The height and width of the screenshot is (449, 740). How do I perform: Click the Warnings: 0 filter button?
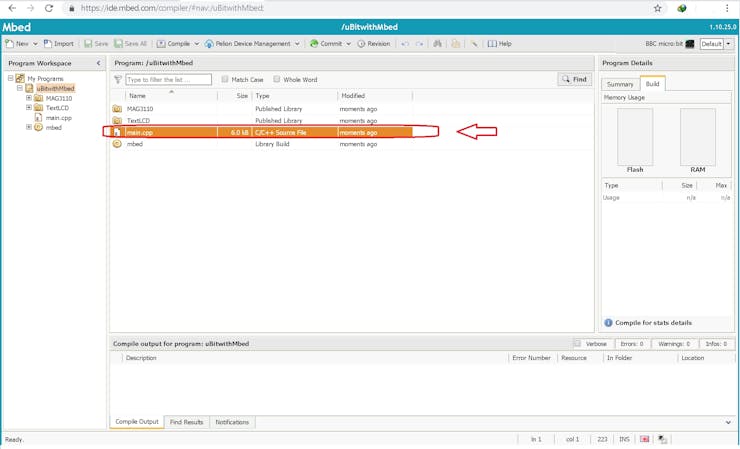(674, 344)
